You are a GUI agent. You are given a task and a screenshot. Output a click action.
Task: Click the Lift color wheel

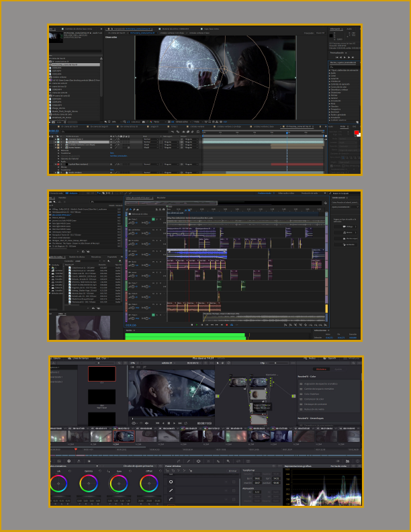pyautogui.click(x=58, y=484)
